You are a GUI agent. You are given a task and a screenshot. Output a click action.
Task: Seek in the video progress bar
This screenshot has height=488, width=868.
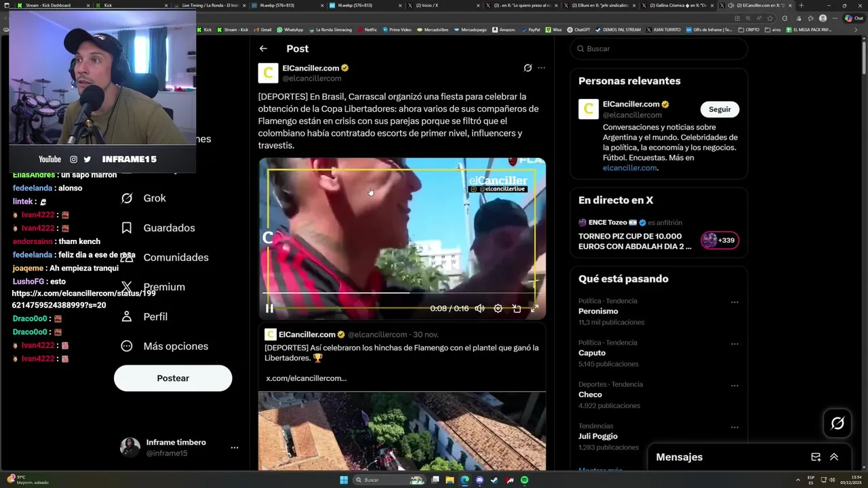402,293
